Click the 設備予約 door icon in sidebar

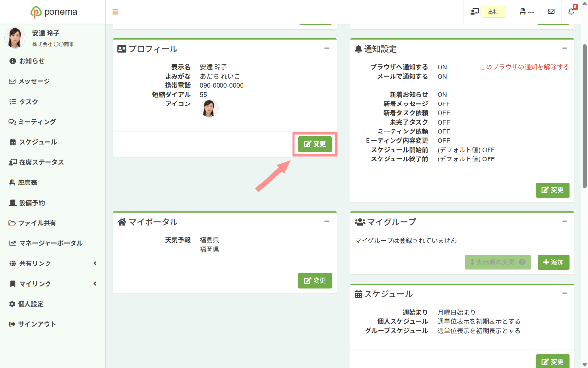(13, 203)
